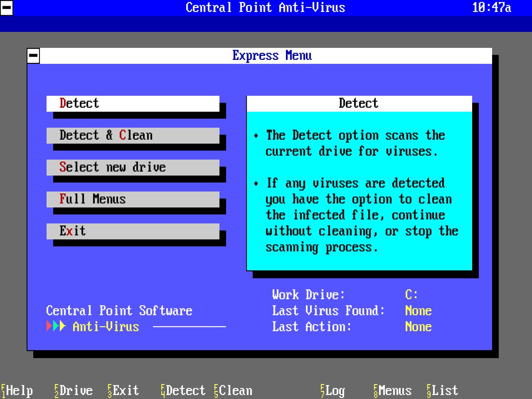The height and width of the screenshot is (399, 532).
Task: Open the Express Menu window control box
Action: pyautogui.click(x=33, y=56)
